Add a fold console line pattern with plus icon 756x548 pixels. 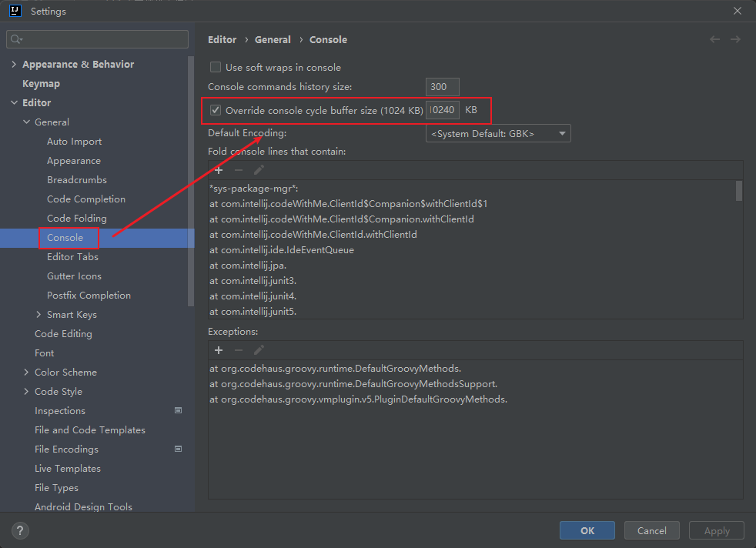pyautogui.click(x=219, y=170)
